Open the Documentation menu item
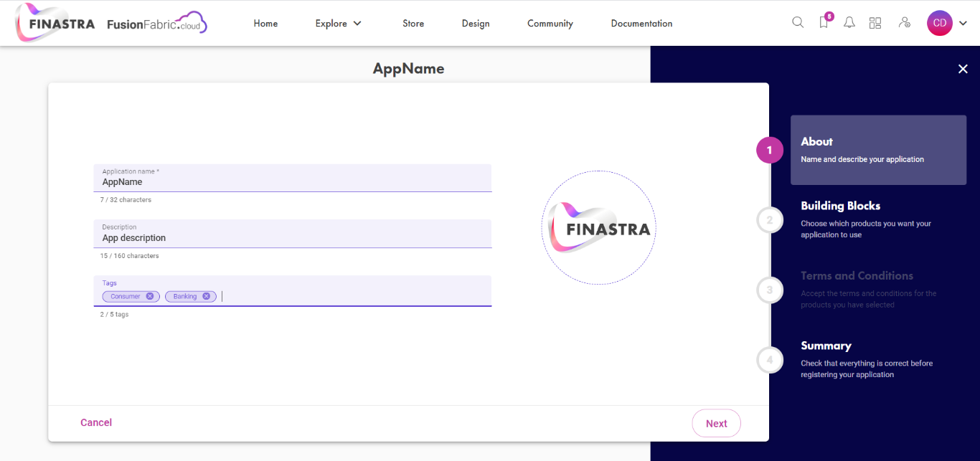 coord(641,24)
